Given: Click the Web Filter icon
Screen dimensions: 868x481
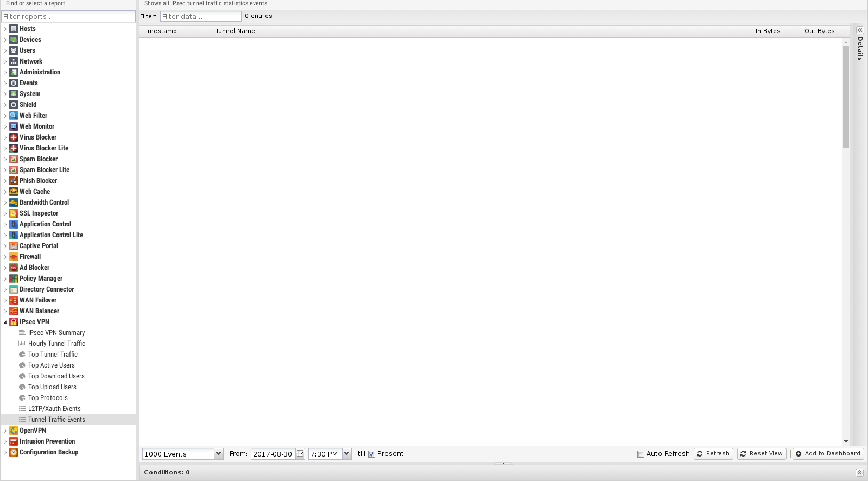Looking at the screenshot, I should pos(14,116).
